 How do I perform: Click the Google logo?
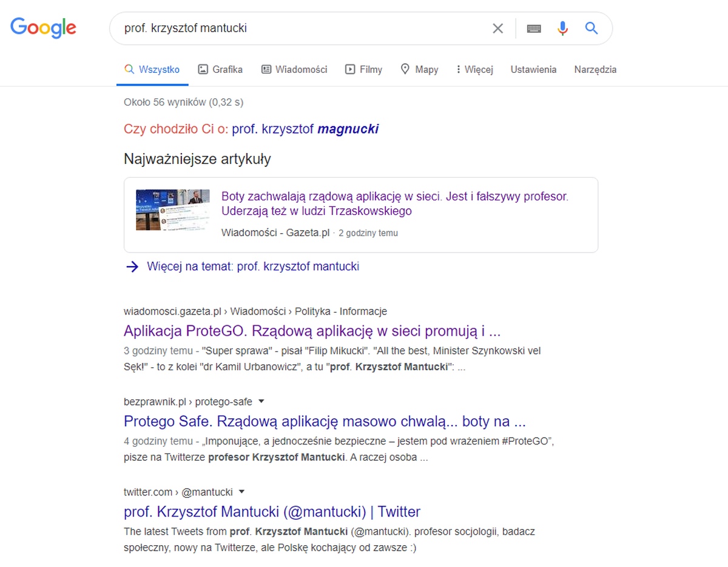43,27
